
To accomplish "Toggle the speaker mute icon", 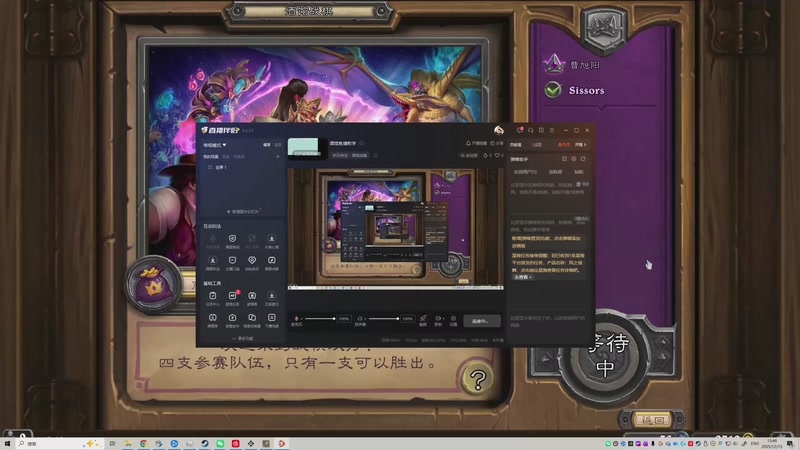I will pos(360,318).
